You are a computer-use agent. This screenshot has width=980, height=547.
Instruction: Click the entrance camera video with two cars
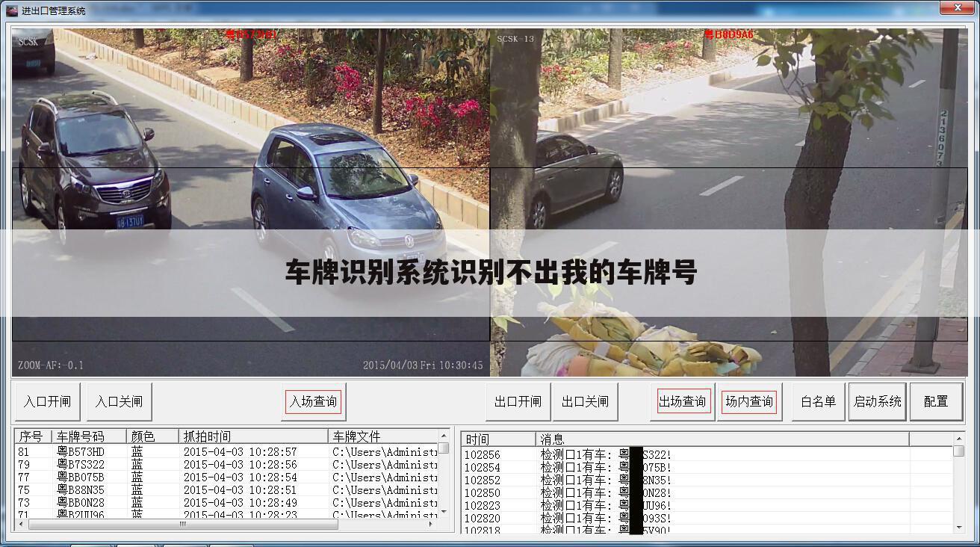point(251,202)
